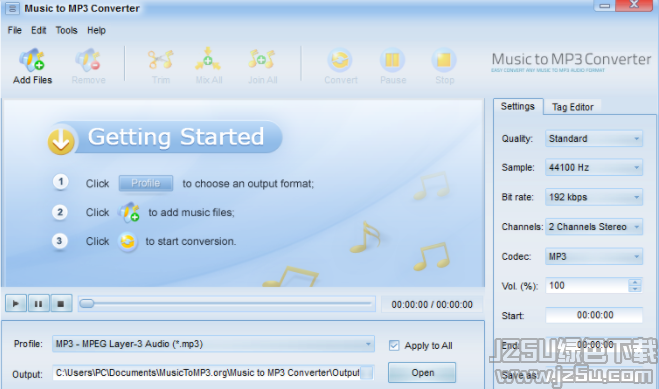Play the audio preview
The width and height of the screenshot is (659, 389).
(x=16, y=303)
